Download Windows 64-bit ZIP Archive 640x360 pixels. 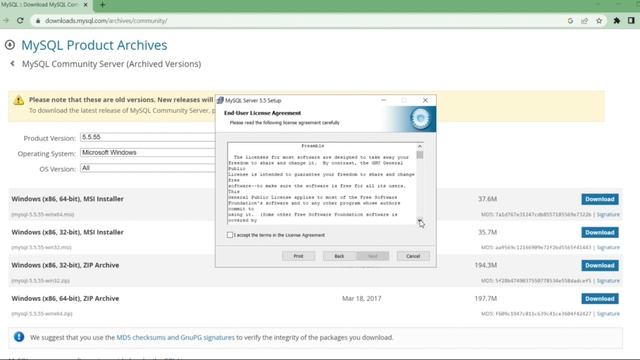pyautogui.click(x=600, y=299)
